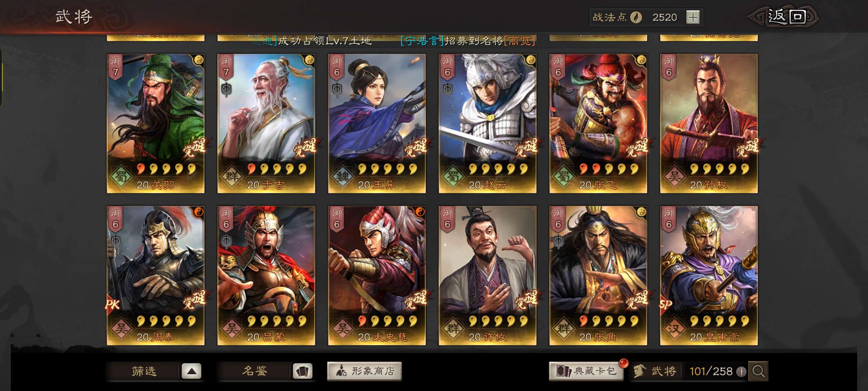Tap the 觉醒 stamp on 赵云 card
The height and width of the screenshot is (391, 868).
[526, 147]
